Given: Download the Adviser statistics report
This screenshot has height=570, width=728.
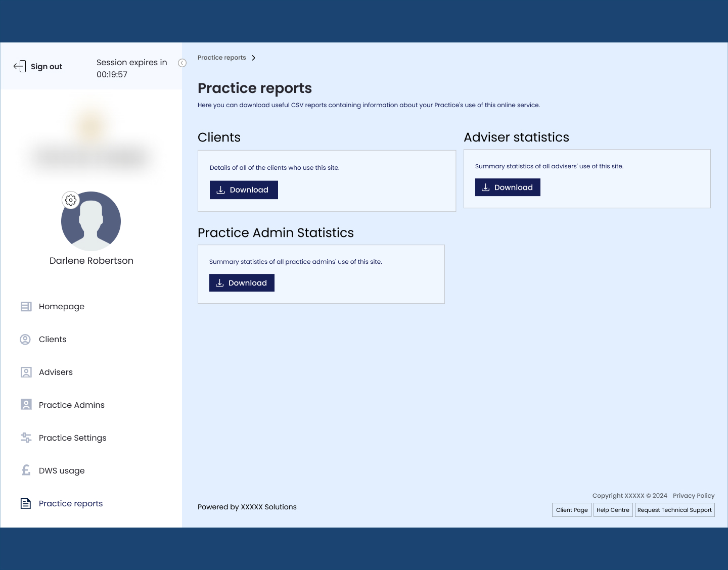Looking at the screenshot, I should [x=508, y=187].
